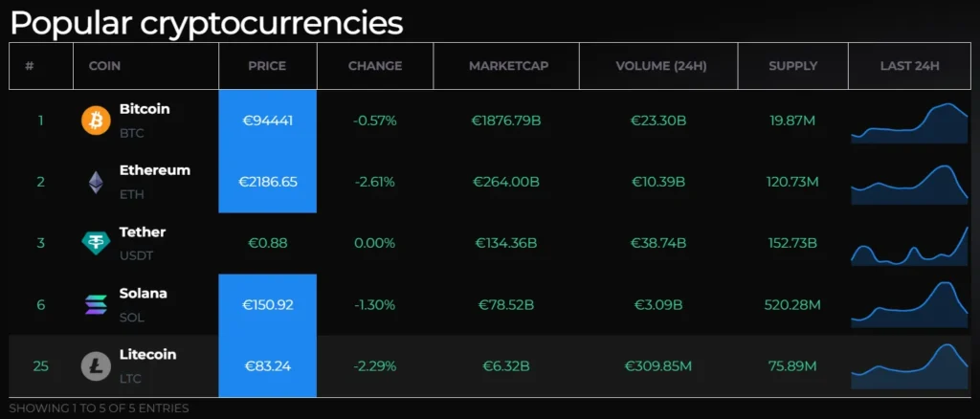Click the Tether green logo icon
The width and height of the screenshot is (980, 419).
(x=96, y=243)
